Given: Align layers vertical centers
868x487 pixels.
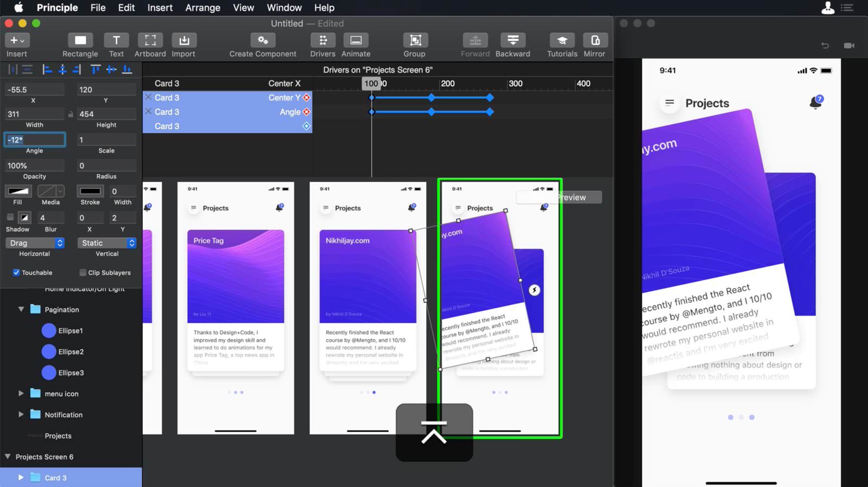Looking at the screenshot, I should pyautogui.click(x=111, y=69).
